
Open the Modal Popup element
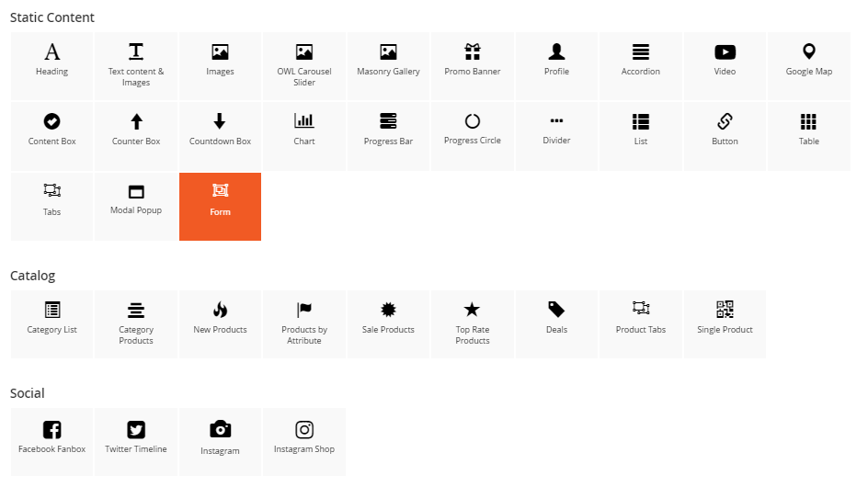(136, 206)
